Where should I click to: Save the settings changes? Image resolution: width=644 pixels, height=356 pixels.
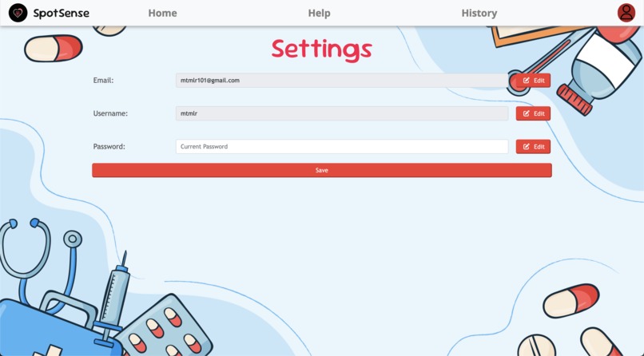point(322,170)
